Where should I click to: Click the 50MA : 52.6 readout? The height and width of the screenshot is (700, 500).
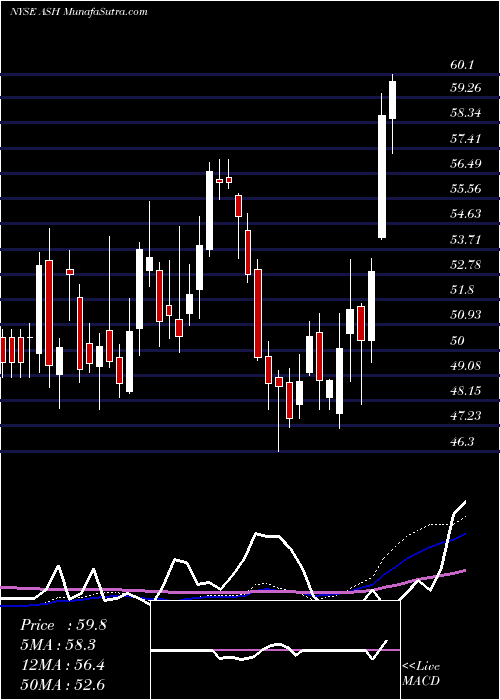coord(62,685)
